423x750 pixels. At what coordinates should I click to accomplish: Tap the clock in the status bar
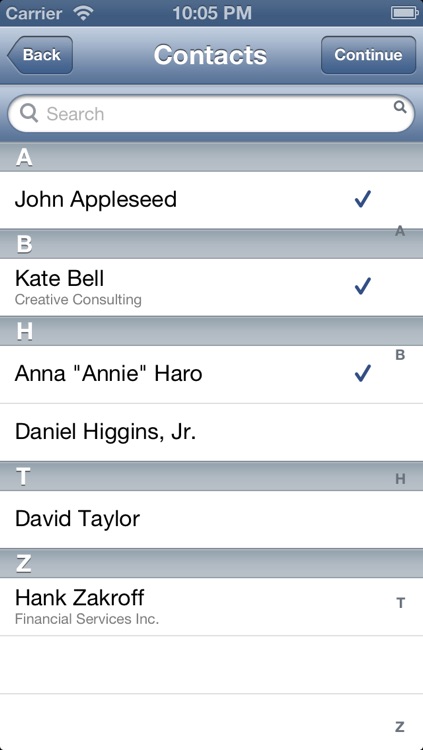(212, 13)
